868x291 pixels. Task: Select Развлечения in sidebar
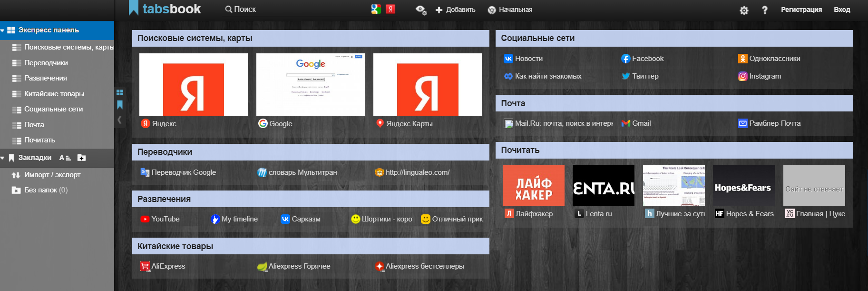pos(39,78)
